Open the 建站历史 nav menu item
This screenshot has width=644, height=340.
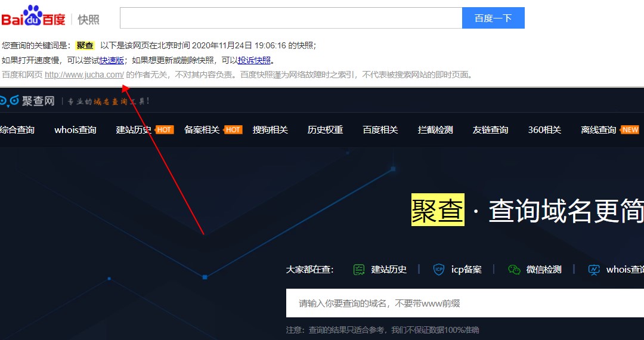pyautogui.click(x=134, y=130)
